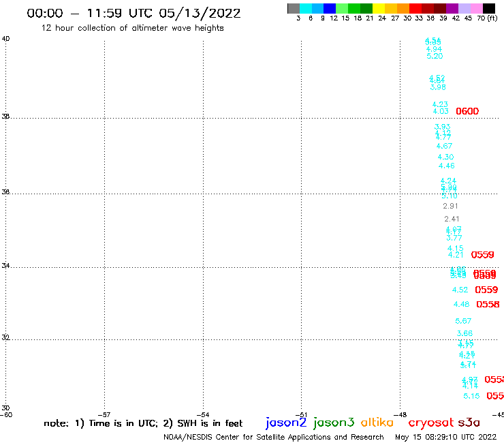Click the longitude -57 axis label
504x443 pixels.
coord(104,415)
